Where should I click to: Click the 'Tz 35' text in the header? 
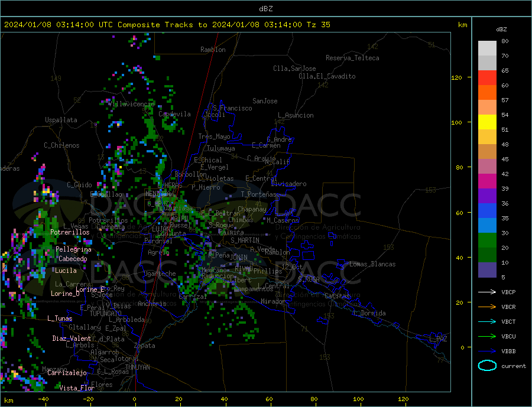[x=318, y=25]
